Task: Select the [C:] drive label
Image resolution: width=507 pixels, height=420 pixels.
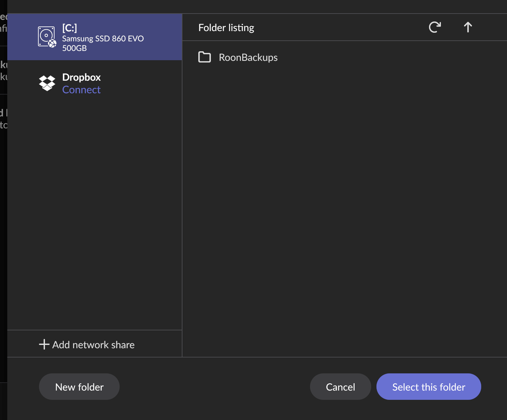Action: (69, 28)
